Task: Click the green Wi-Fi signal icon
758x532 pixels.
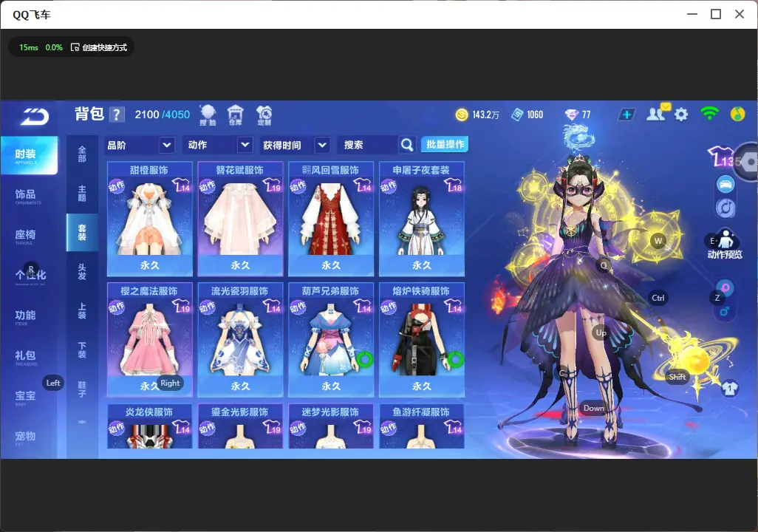Action: [709, 114]
